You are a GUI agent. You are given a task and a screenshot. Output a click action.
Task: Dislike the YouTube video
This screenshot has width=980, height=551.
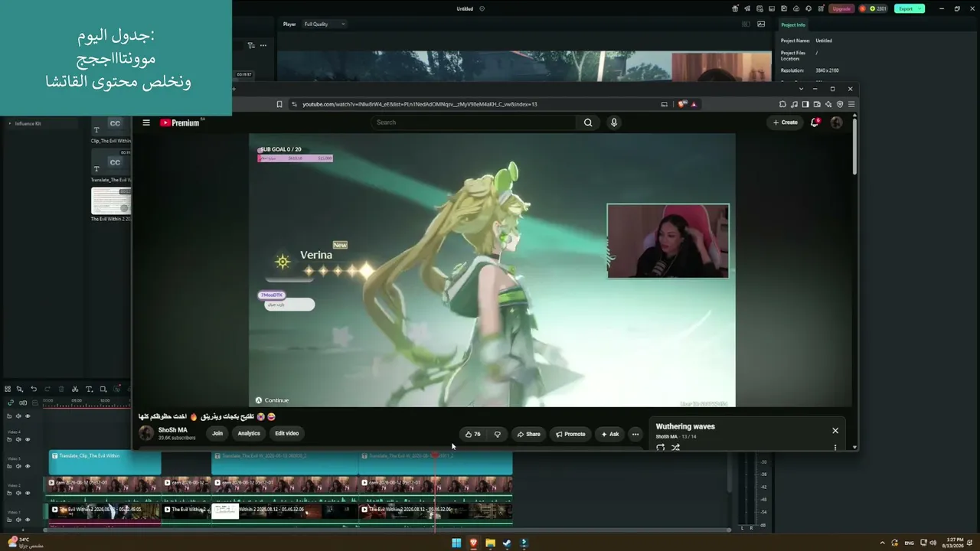pyautogui.click(x=498, y=434)
